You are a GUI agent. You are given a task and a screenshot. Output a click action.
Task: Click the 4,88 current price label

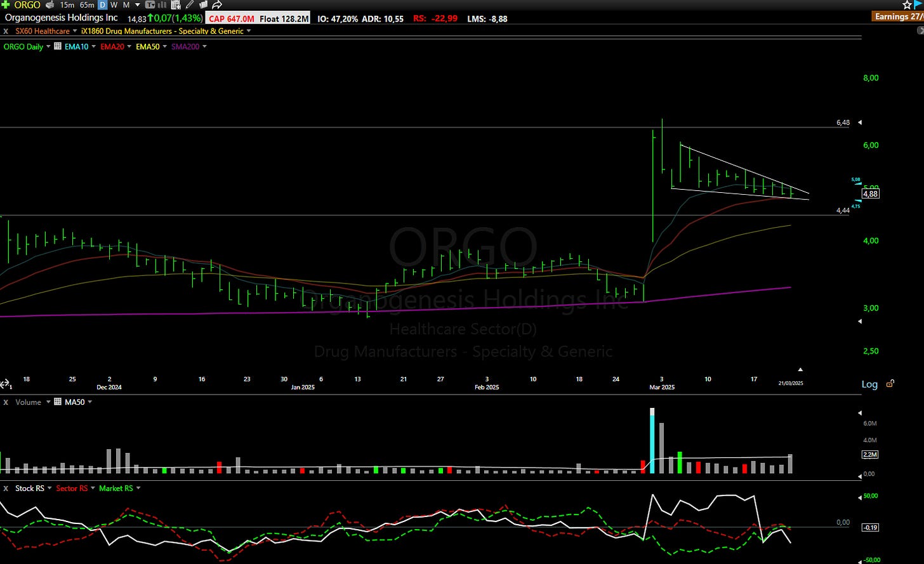pos(870,193)
